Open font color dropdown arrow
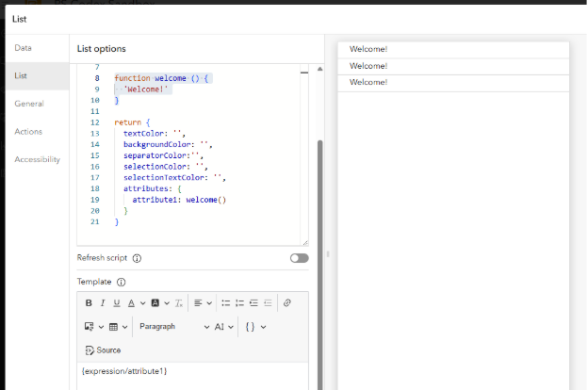588x390 pixels. [143, 303]
